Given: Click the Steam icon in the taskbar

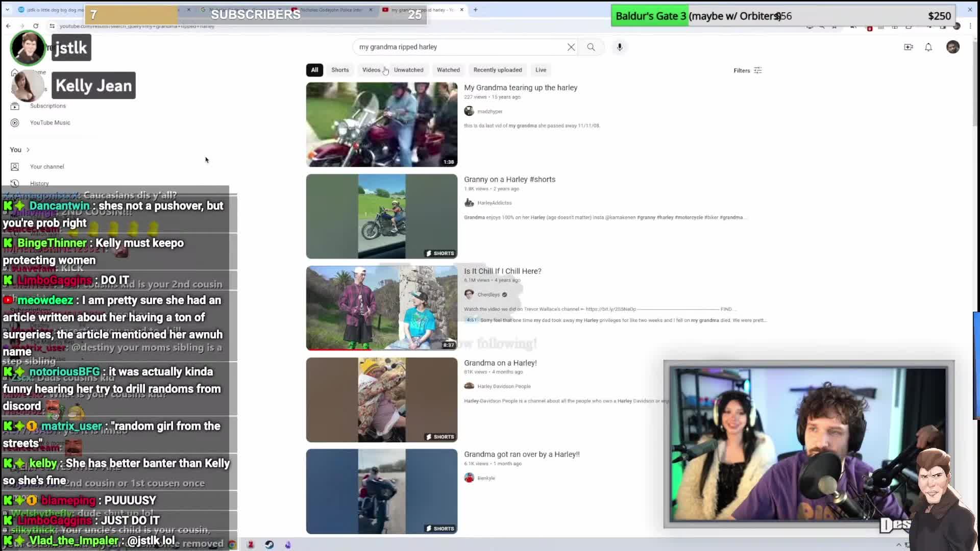Looking at the screenshot, I should pos(269,544).
